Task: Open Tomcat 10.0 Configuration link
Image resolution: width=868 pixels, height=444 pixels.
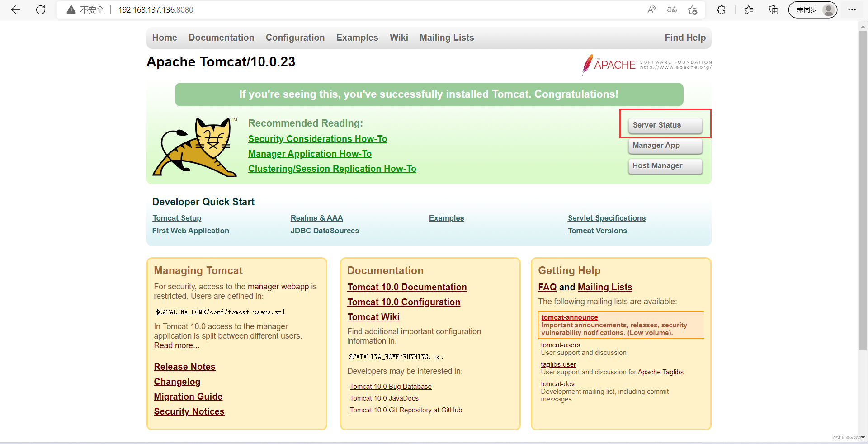Action: pos(404,302)
